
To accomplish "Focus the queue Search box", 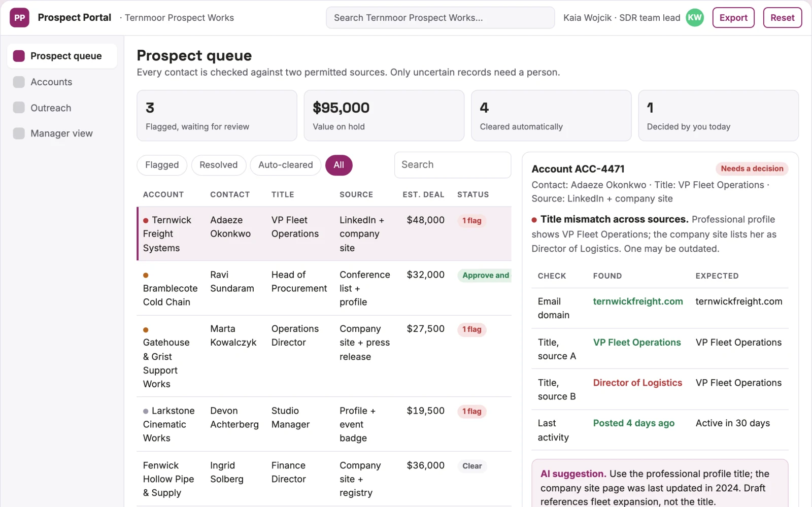I will [x=453, y=165].
